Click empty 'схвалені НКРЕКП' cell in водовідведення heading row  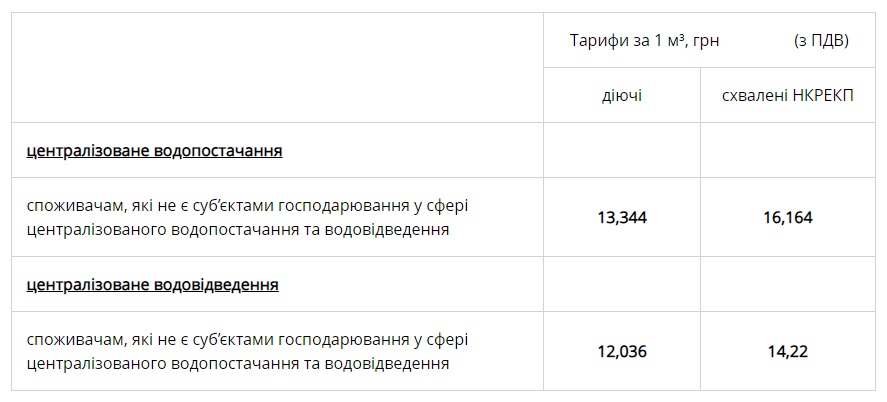[787, 285]
